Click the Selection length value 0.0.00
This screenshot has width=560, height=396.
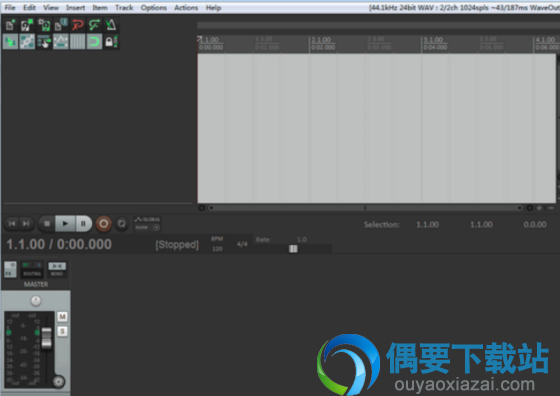[535, 225]
